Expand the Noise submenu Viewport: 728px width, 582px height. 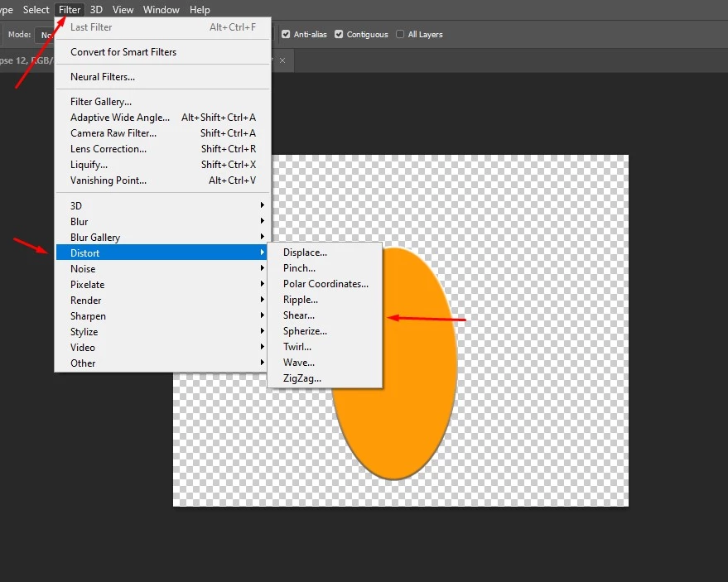(x=162, y=269)
